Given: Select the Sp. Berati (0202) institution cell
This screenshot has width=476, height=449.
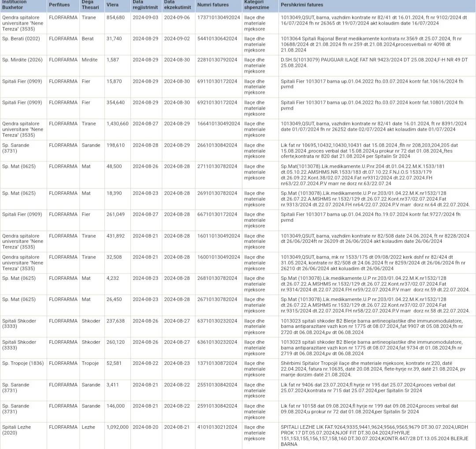Looking at the screenshot, I should (21, 39).
